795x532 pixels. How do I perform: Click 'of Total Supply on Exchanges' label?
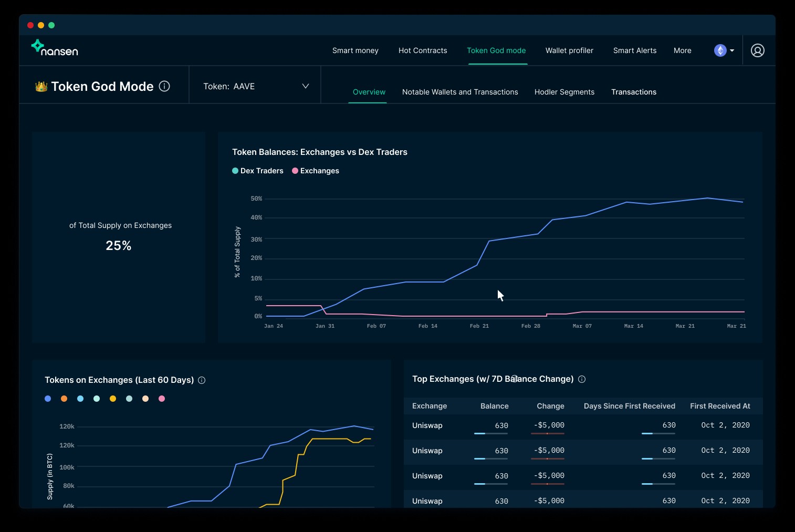pyautogui.click(x=120, y=225)
